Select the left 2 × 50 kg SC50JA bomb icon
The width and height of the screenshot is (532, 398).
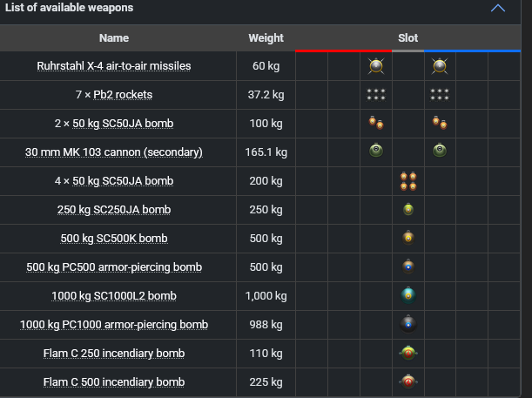[x=376, y=123]
